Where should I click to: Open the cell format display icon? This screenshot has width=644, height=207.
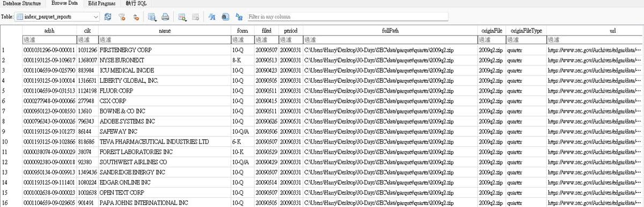(212, 17)
